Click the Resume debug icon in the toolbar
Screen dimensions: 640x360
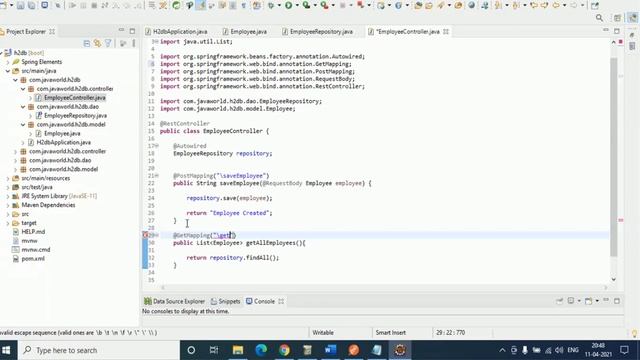pyautogui.click(x=72, y=5)
